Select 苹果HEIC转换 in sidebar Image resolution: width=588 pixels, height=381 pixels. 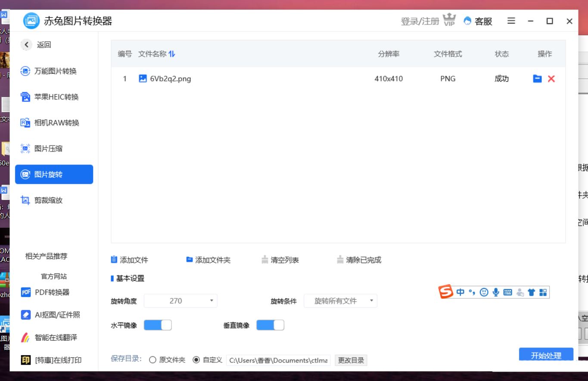click(54, 97)
